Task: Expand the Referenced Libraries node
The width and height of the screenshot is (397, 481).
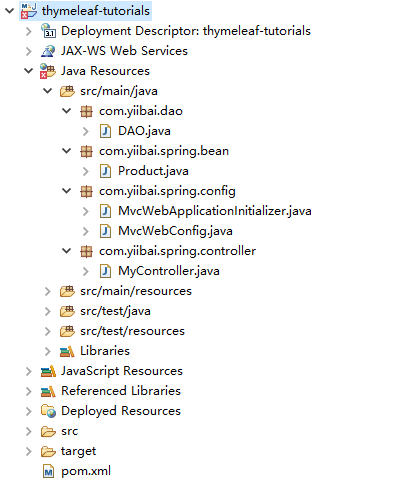Action: click(x=29, y=391)
